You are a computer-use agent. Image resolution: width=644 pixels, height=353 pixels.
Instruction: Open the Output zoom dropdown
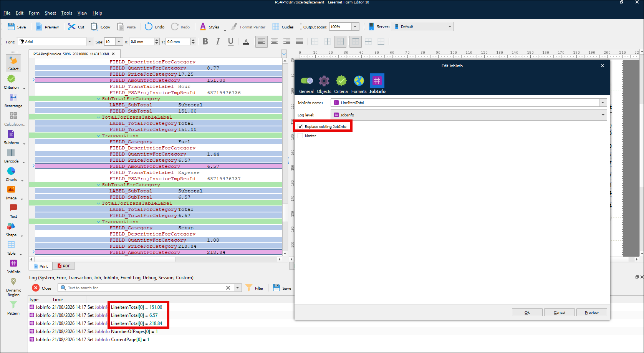pyautogui.click(x=355, y=27)
